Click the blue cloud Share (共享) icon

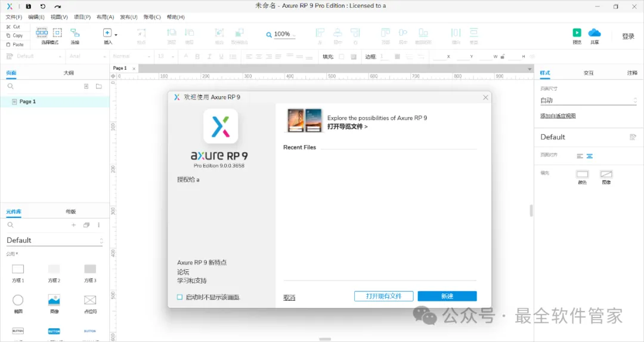tap(595, 32)
